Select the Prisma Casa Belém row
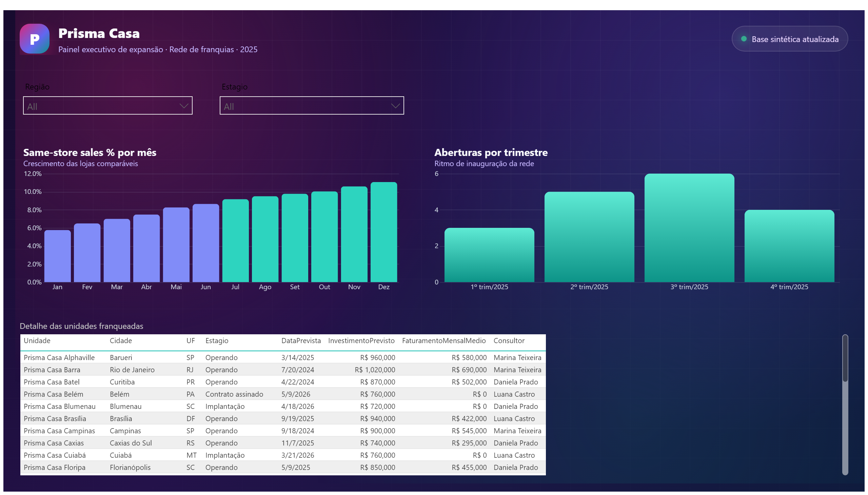The image size is (868, 495). (x=283, y=394)
